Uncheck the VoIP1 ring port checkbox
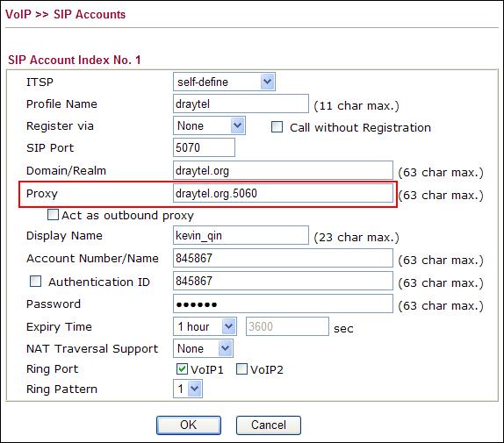This screenshot has width=504, height=443. [182, 369]
